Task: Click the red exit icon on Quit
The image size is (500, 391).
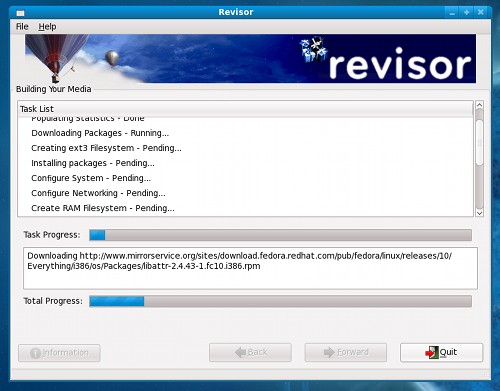Action: (x=432, y=352)
